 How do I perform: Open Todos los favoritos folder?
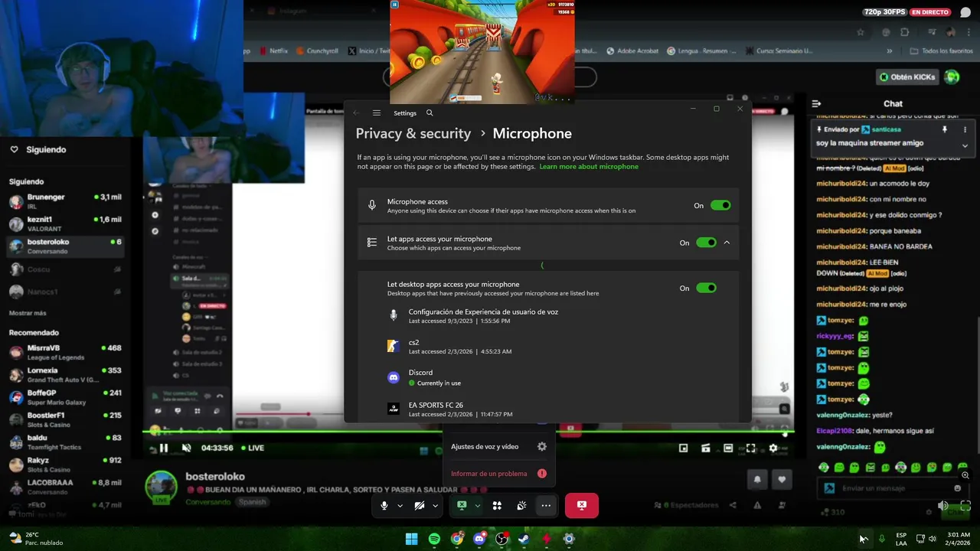[942, 51]
